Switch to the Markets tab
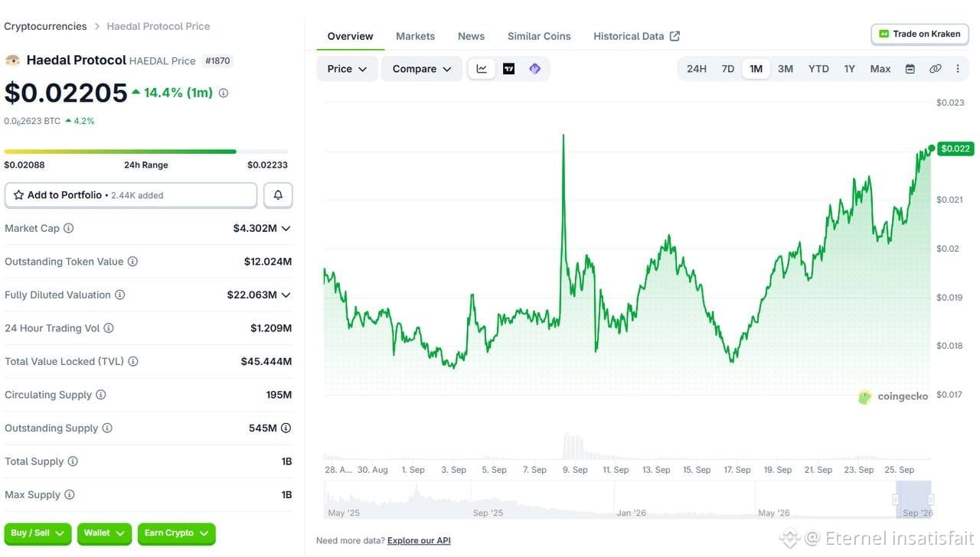 [415, 36]
